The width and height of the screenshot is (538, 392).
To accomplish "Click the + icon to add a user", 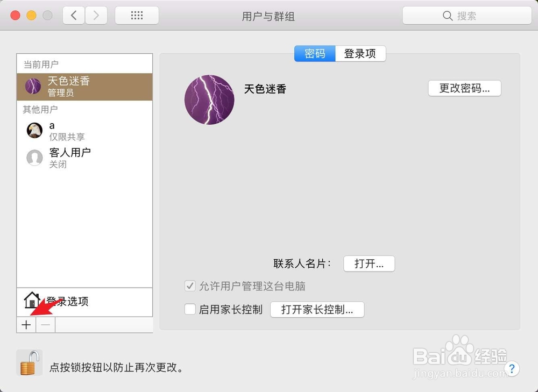I will click(x=25, y=325).
